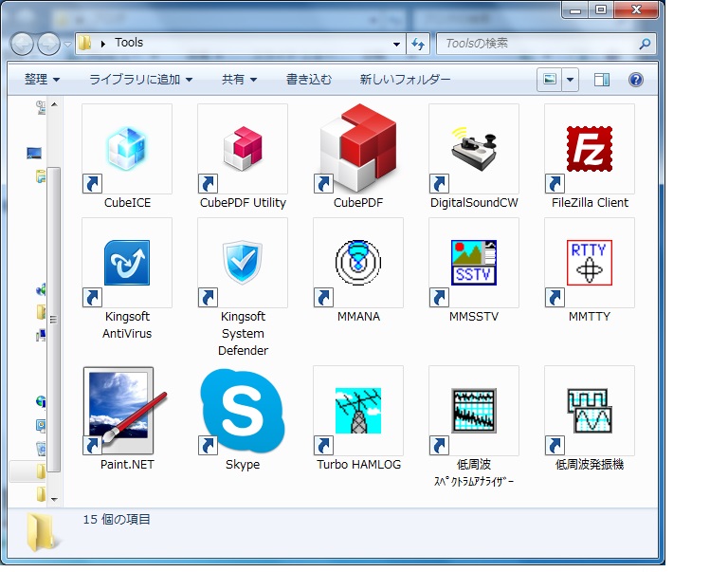The image size is (728, 572).
Task: Select the 低周波 スペクトラムアナライザー icon
Action: point(474,411)
